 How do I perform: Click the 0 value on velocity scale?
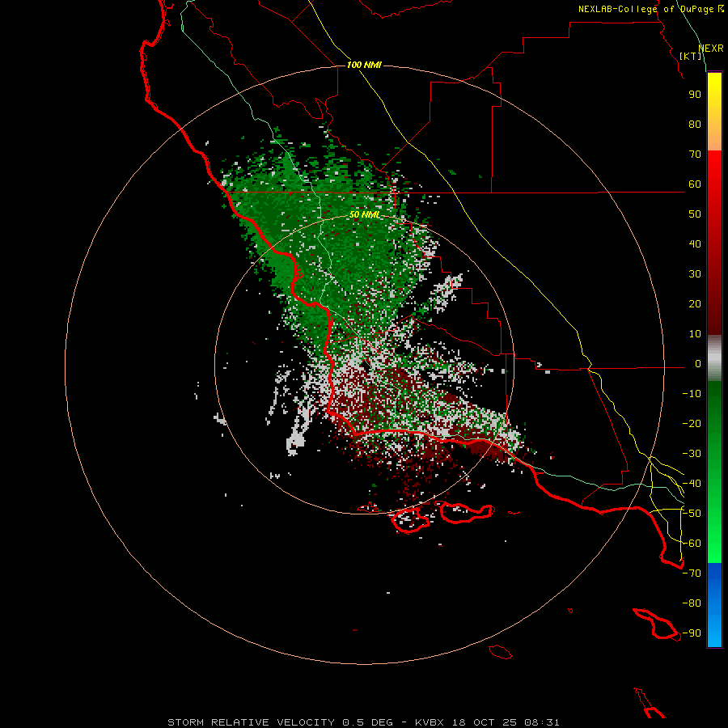(698, 364)
